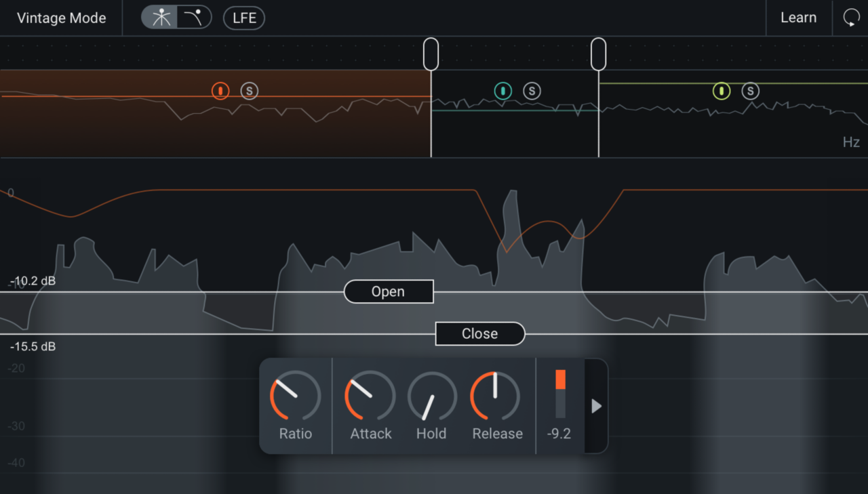Select the Close threshold handle
This screenshot has height=494, width=868.
point(479,333)
